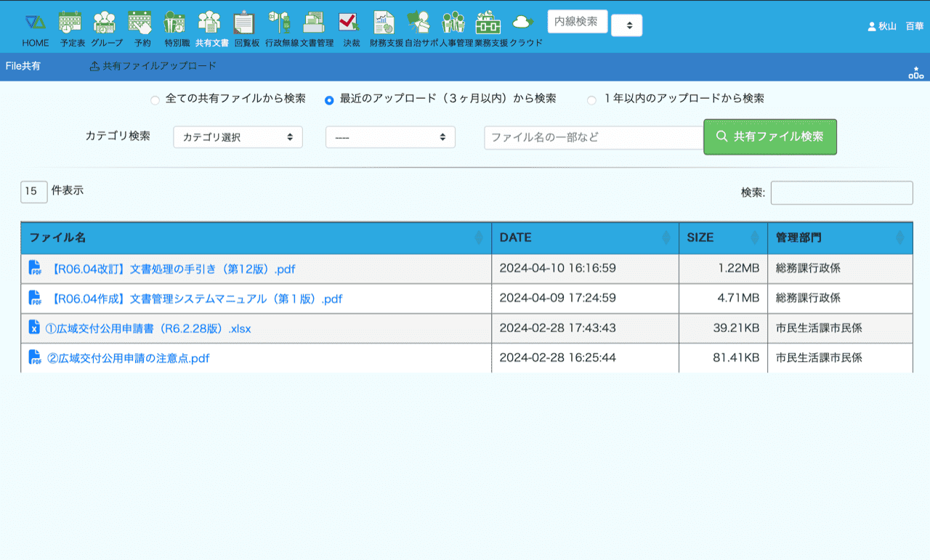Screen dimensions: 930x560
Task: Open the dropdown beside 内線検索 field
Action: (626, 25)
